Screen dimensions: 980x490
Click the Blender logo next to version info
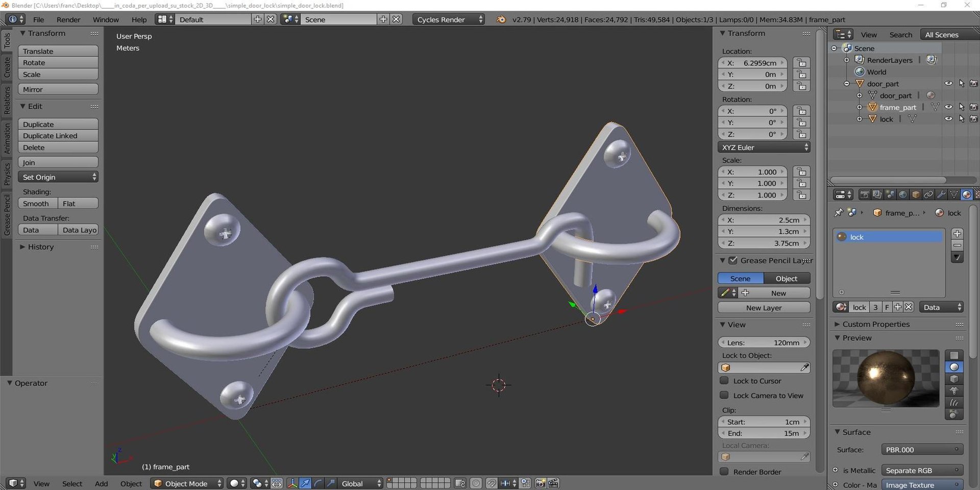(501, 19)
